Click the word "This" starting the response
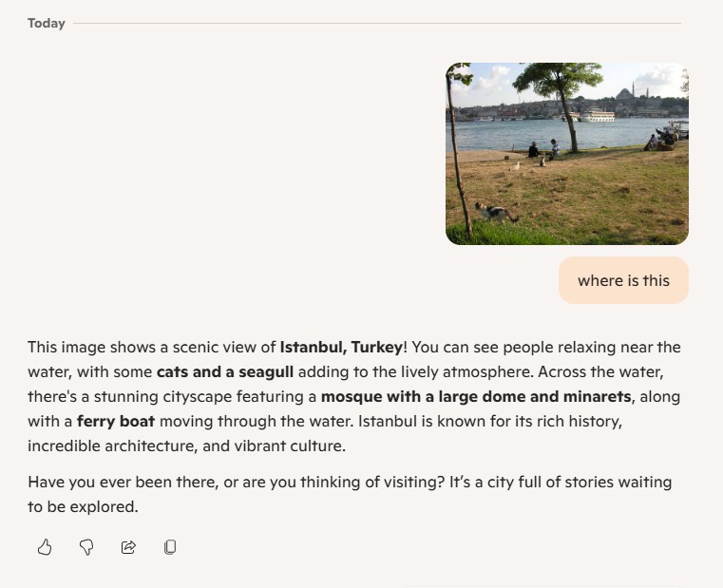 click(x=43, y=347)
